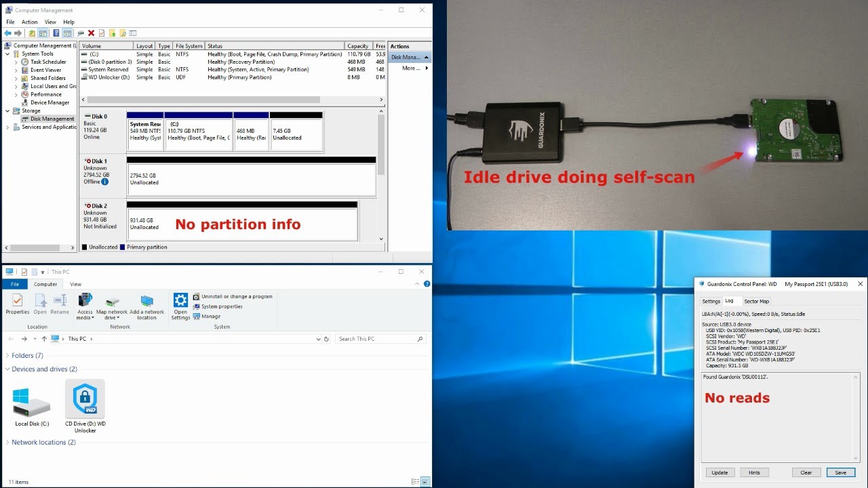Open the Help menu in Computer Management

pyautogui.click(x=69, y=22)
